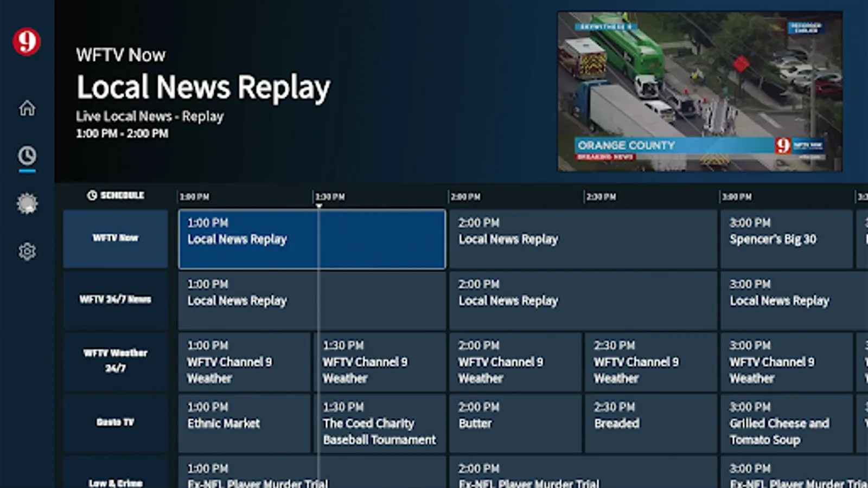Select the WFTV Now channel
The image size is (868, 488).
pyautogui.click(x=116, y=239)
